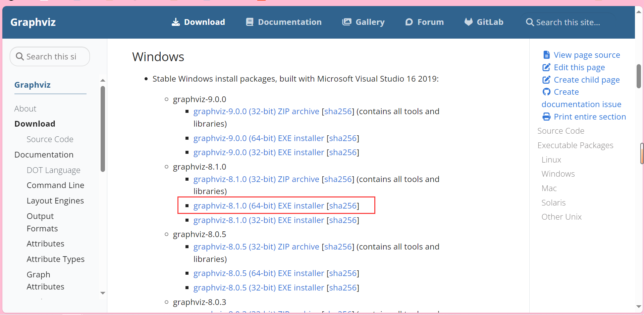
Task: Download graphviz-9.0.0 (64-bit) EXE installer
Action: click(x=259, y=138)
